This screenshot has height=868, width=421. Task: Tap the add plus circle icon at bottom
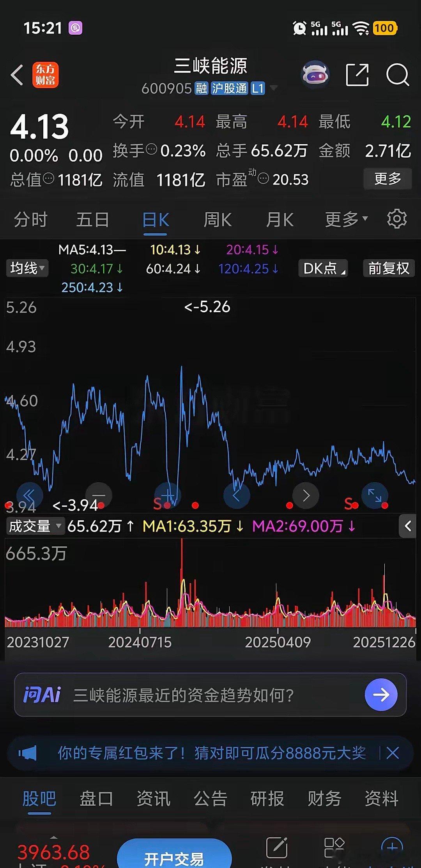[392, 847]
